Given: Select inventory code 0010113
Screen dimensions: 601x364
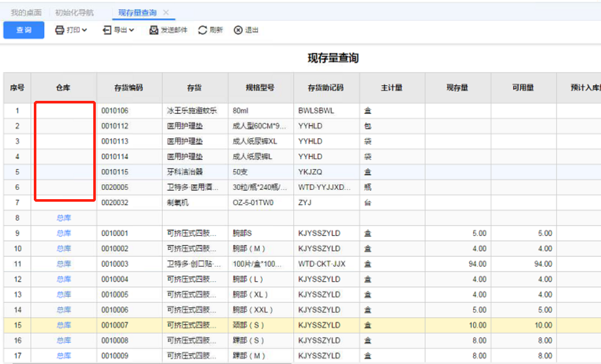Looking at the screenshot, I should pyautogui.click(x=115, y=141).
